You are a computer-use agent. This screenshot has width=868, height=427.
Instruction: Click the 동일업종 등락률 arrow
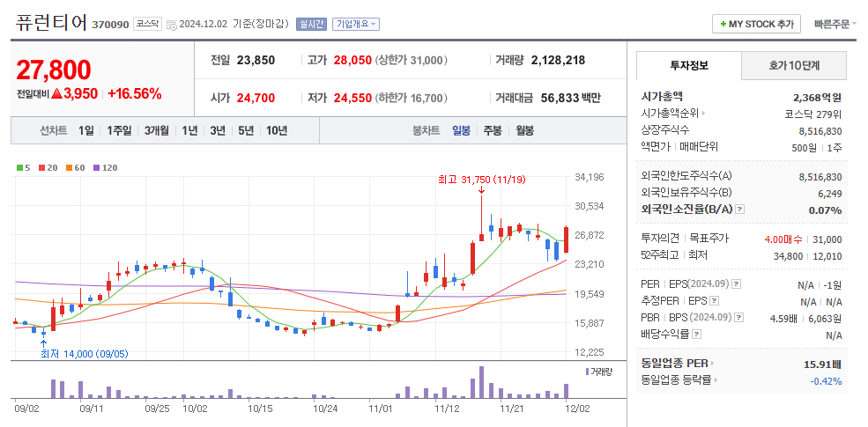tap(716, 380)
